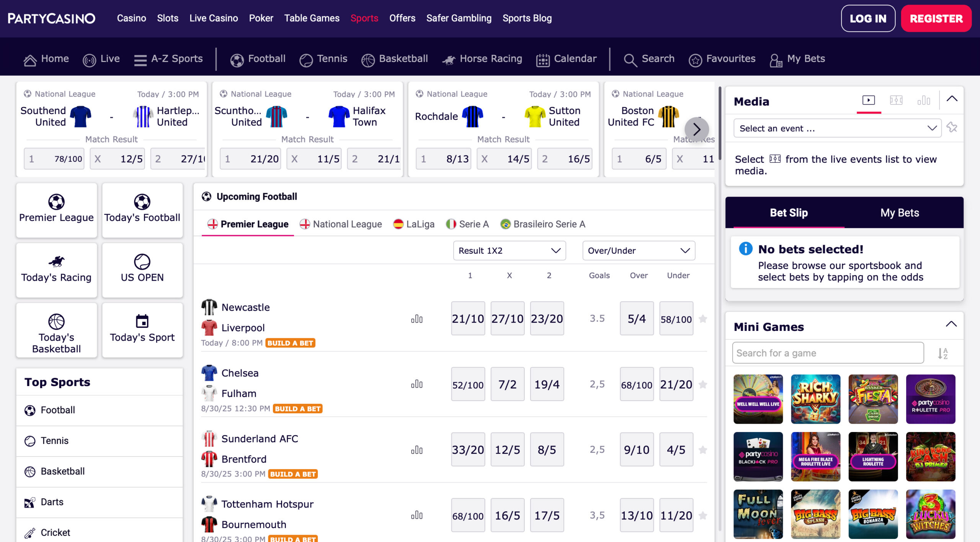Open the statistics icon in the Media panel
Viewport: 980px width, 542px height.
pos(924,100)
